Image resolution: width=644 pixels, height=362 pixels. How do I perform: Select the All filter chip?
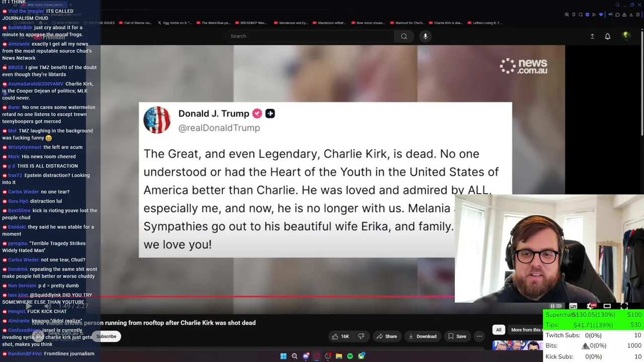pyautogui.click(x=499, y=330)
